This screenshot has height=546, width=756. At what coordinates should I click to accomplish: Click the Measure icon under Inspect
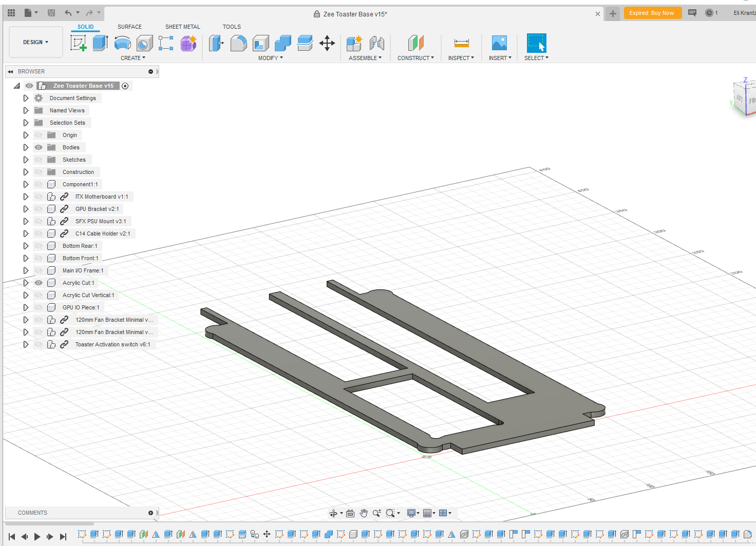click(461, 43)
